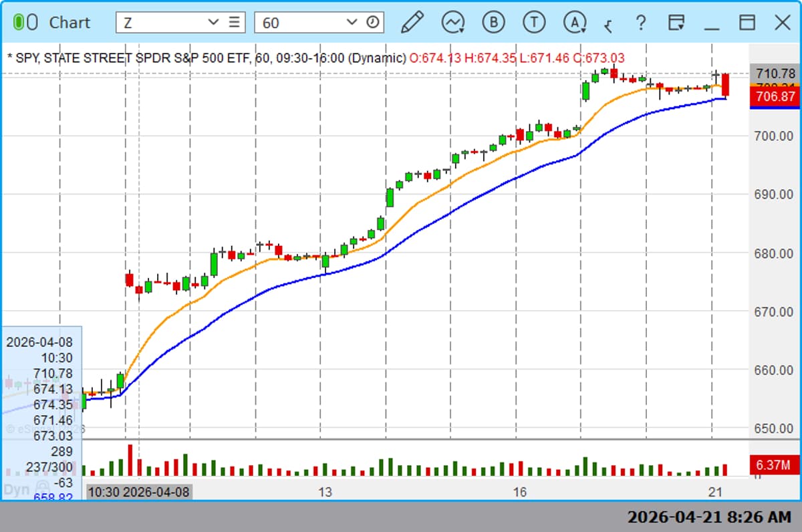
Task: Click the circled B annotation icon
Action: [x=493, y=22]
